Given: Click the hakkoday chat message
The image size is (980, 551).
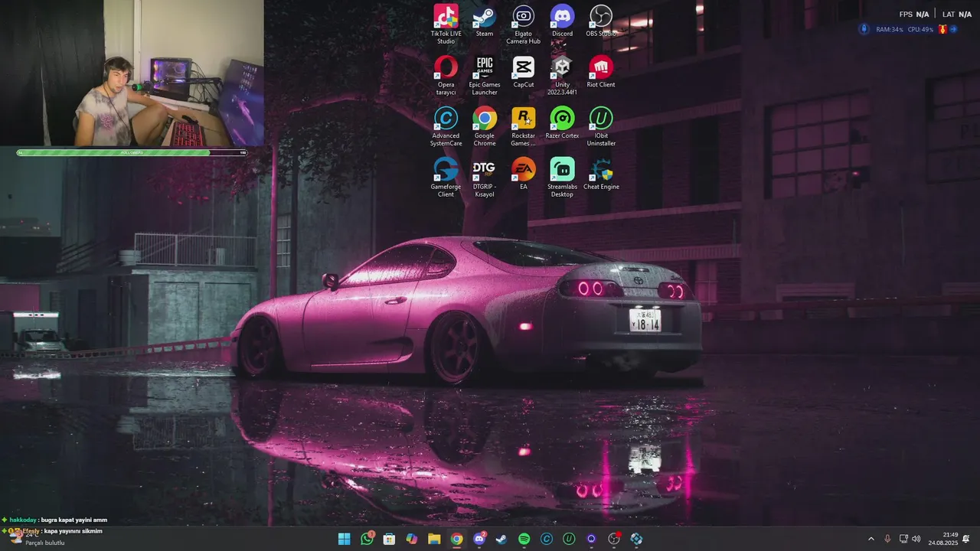Looking at the screenshot, I should (x=54, y=520).
